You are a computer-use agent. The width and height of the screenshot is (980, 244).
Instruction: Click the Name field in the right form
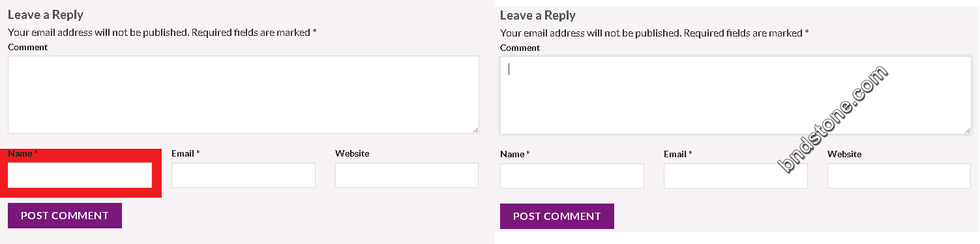tap(572, 175)
